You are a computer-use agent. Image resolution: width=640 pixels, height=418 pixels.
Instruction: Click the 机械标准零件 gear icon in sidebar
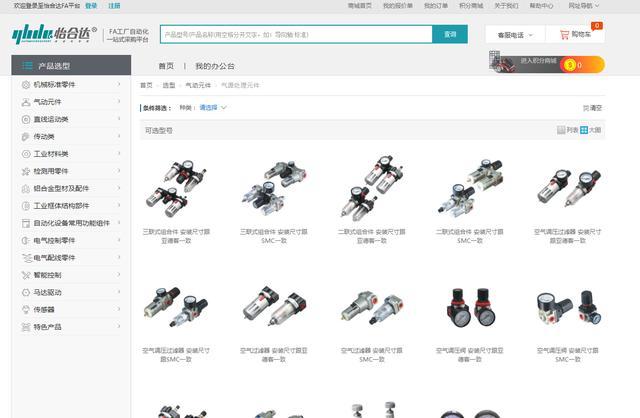click(25, 85)
